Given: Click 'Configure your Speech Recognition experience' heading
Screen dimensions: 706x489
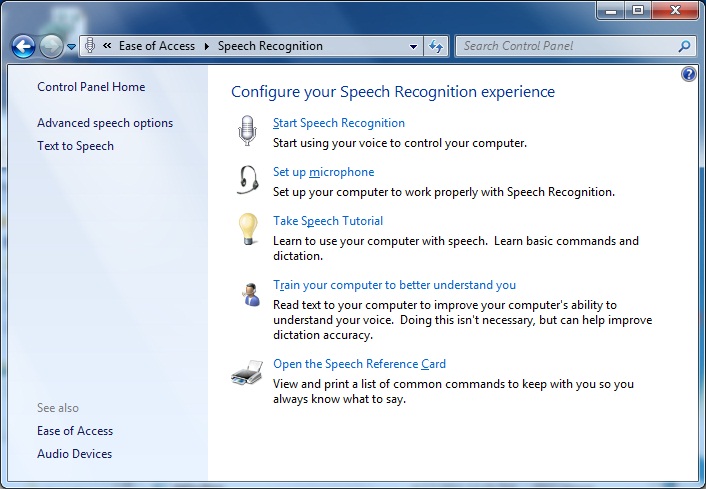Looking at the screenshot, I should pos(393,92).
